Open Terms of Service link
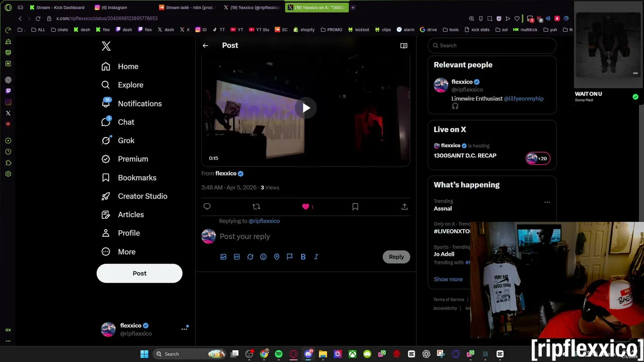This screenshot has width=644, height=362. [x=449, y=300]
